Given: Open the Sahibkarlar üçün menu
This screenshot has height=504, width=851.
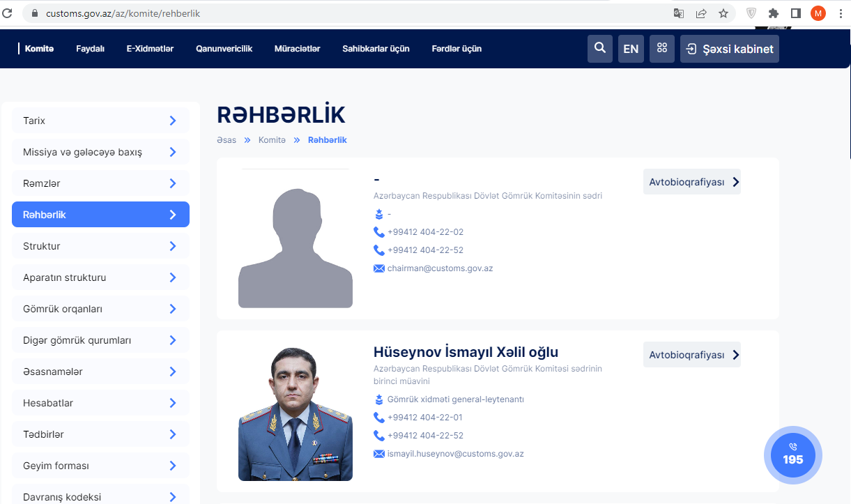Looking at the screenshot, I should click(376, 49).
